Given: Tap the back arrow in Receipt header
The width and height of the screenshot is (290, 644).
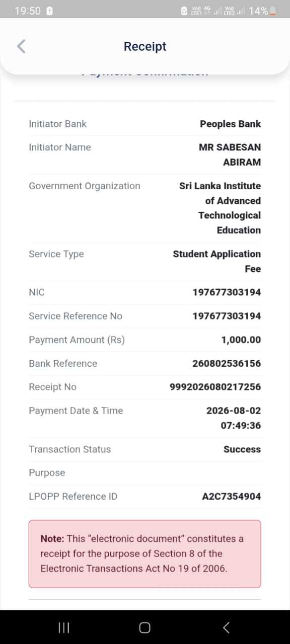Looking at the screenshot, I should click(21, 46).
